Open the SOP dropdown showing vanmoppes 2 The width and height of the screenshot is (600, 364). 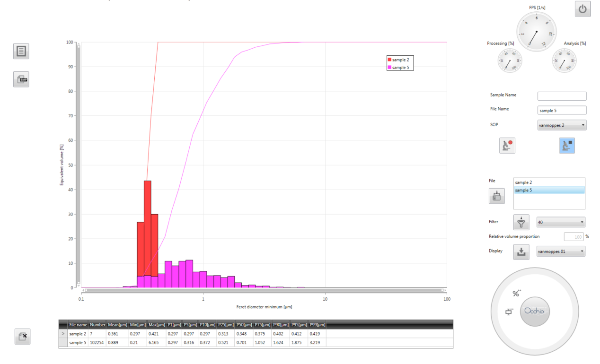562,125
